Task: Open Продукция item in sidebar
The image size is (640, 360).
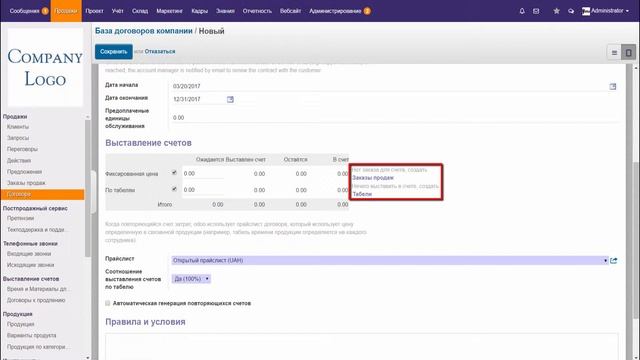Action: click(20, 324)
